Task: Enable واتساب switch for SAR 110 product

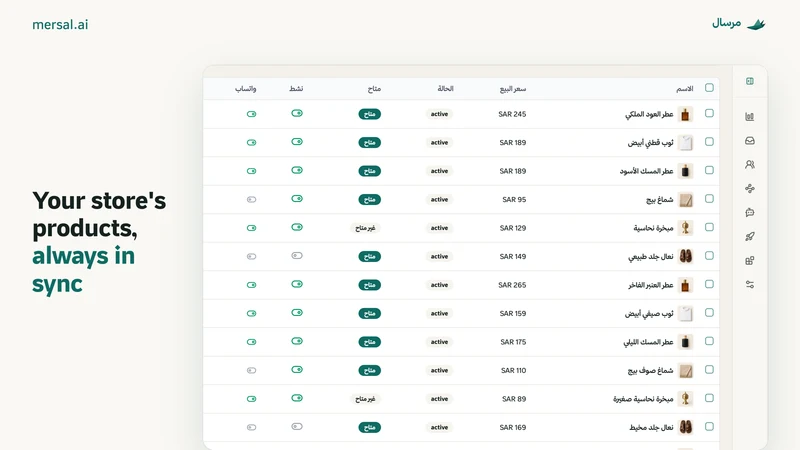Action: (x=252, y=371)
